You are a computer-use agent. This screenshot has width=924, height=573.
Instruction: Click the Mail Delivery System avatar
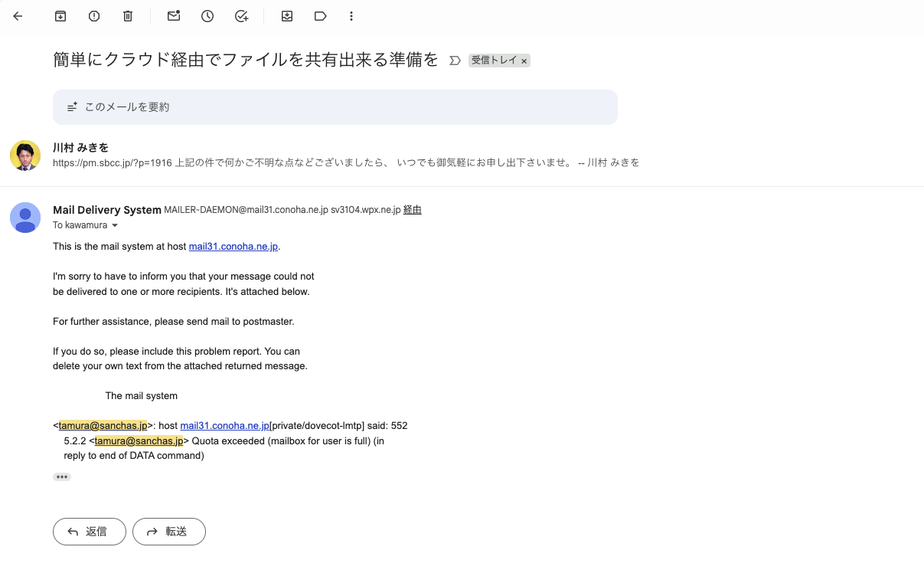[x=25, y=218]
